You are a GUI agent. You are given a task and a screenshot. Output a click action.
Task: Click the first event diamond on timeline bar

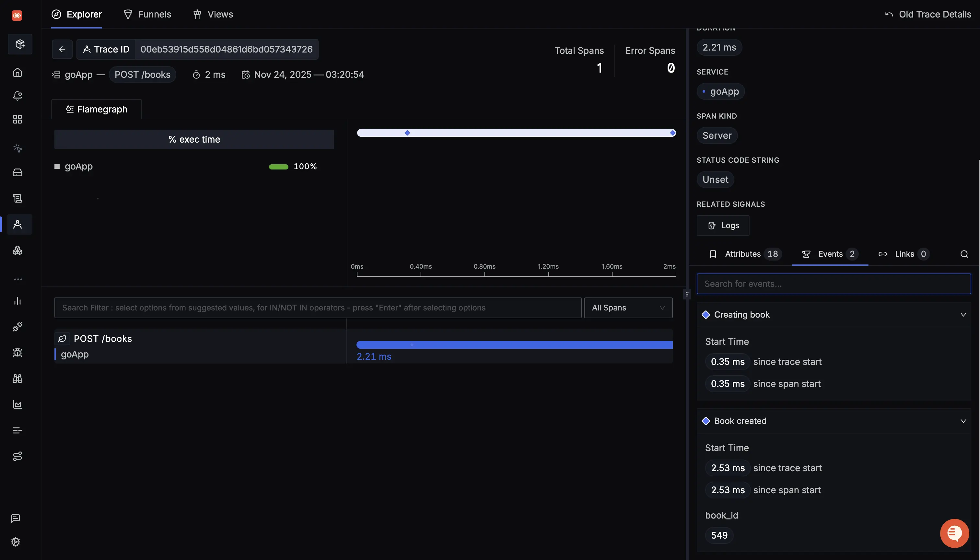[407, 133]
